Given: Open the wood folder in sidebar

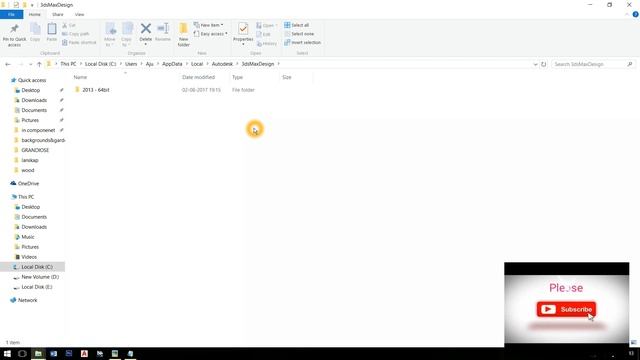Looking at the screenshot, I should click(x=28, y=170).
